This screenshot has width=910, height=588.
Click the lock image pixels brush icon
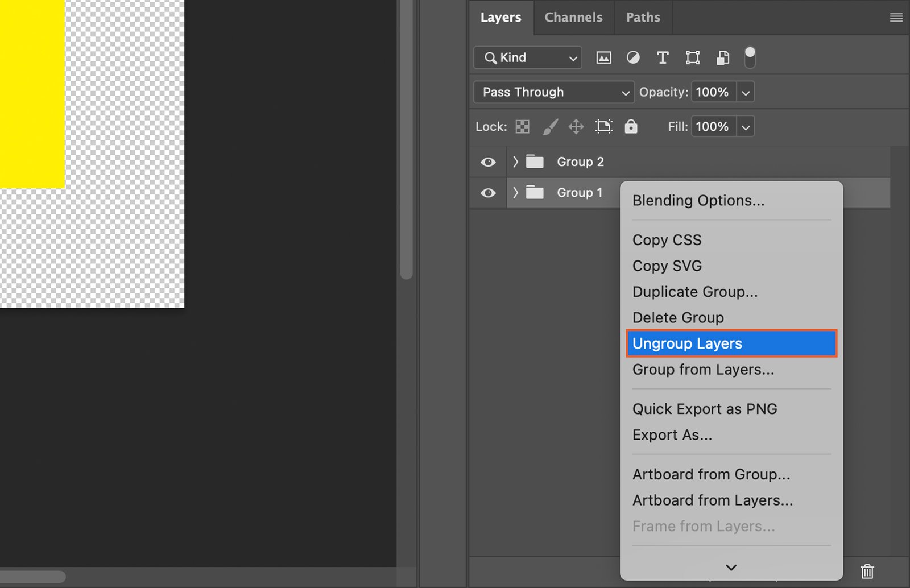coord(549,126)
